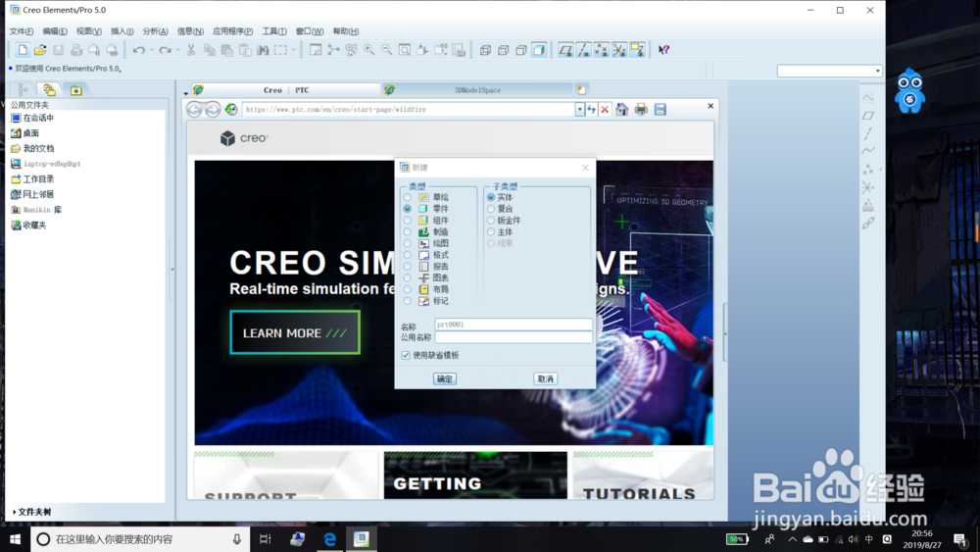The height and width of the screenshot is (552, 980).
Task: Click Microsoft Edge icon in taskbar
Action: pyautogui.click(x=329, y=539)
